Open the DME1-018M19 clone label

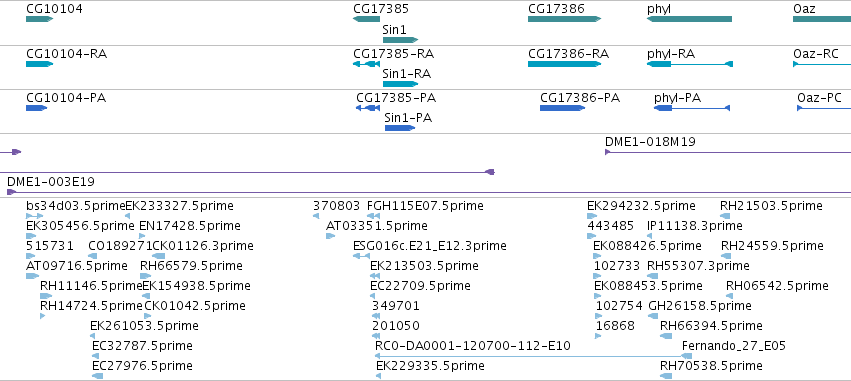click(x=650, y=142)
